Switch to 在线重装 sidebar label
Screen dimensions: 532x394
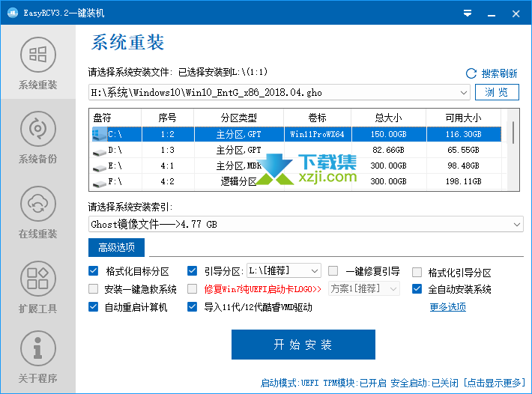point(38,234)
